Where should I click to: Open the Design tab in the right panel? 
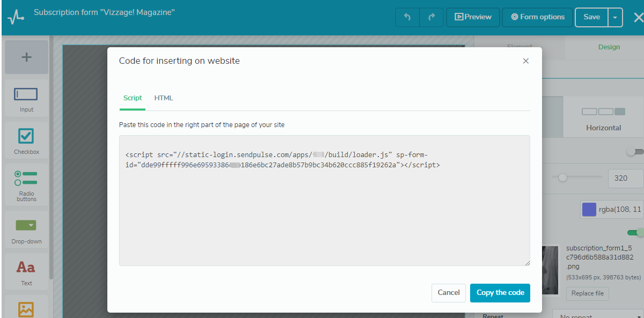(609, 47)
